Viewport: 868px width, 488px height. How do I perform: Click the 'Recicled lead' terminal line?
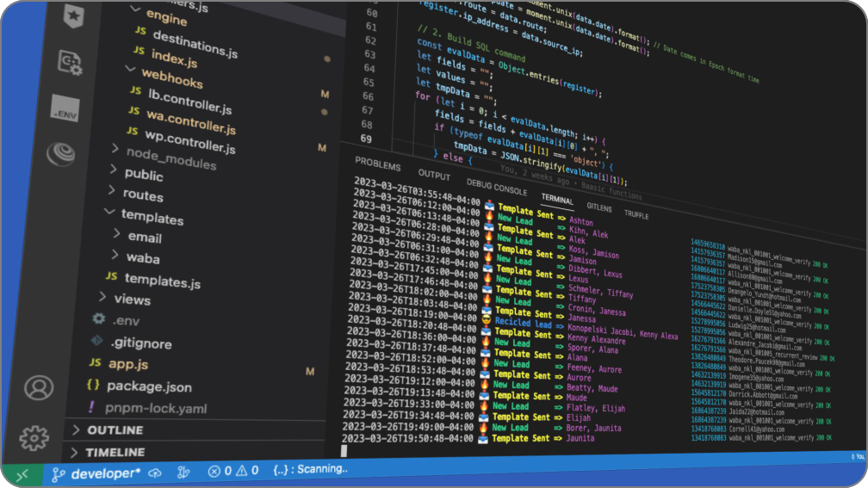point(524,323)
